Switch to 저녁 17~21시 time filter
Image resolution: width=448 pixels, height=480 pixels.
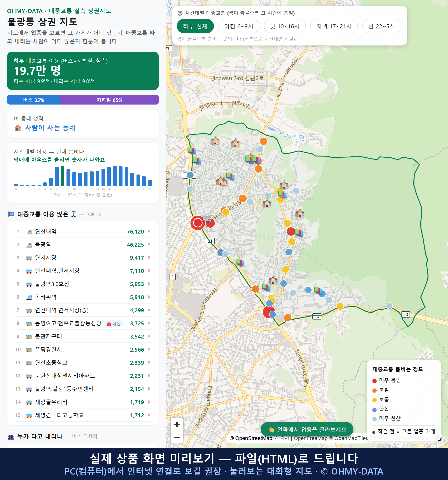pyautogui.click(x=334, y=26)
